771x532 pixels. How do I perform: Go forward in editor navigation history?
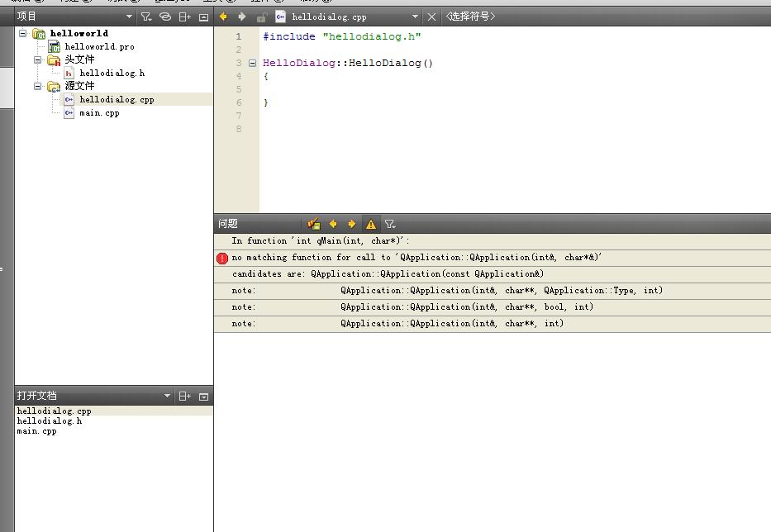coord(242,17)
